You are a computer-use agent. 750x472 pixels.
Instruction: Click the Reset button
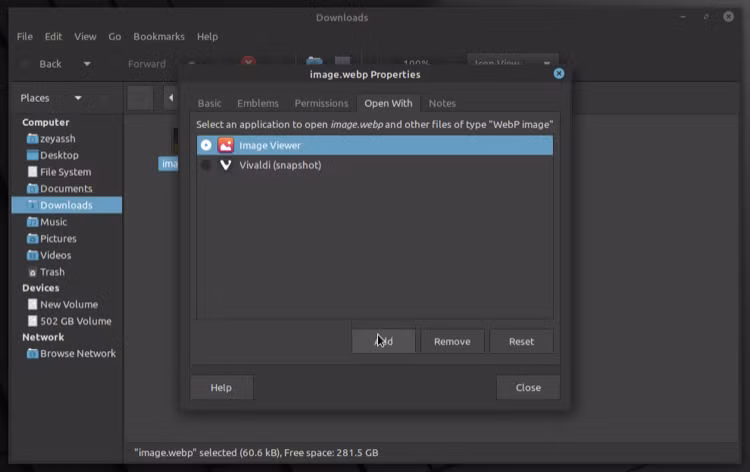(x=521, y=341)
